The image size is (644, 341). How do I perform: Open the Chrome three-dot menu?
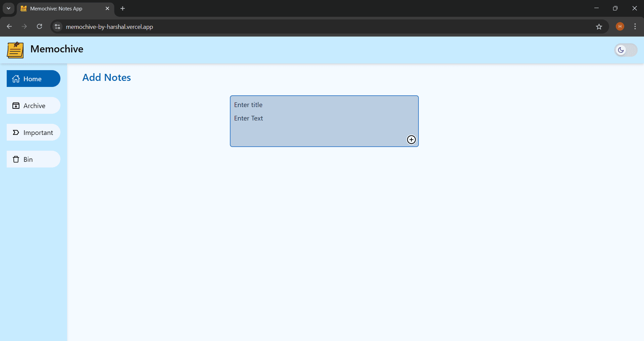pos(635,27)
